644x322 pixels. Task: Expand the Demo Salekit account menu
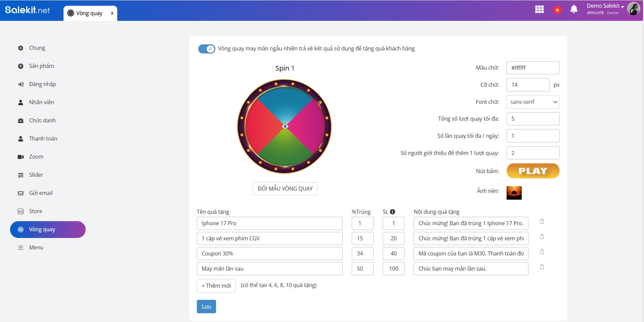pos(605,6)
